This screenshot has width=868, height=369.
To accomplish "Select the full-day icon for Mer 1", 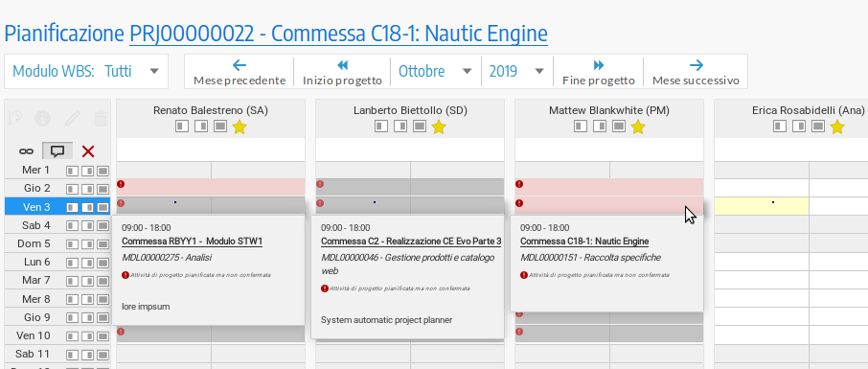I will tap(103, 170).
